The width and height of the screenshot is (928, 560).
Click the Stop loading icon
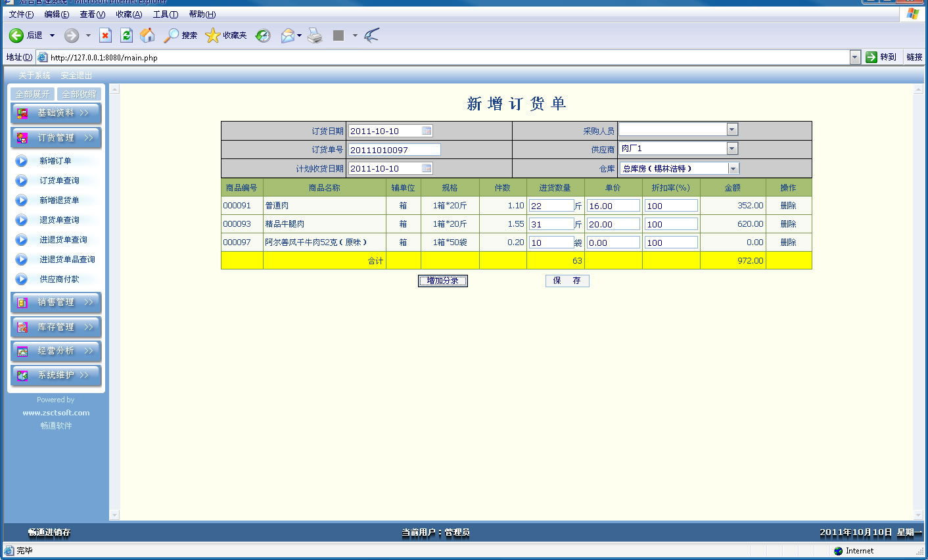pos(105,35)
